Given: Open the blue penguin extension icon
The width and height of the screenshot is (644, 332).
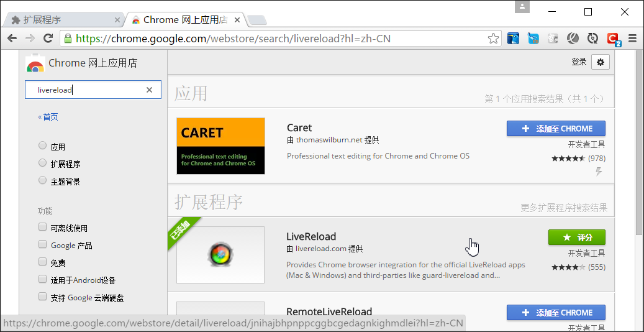Looking at the screenshot, I should click(513, 39).
